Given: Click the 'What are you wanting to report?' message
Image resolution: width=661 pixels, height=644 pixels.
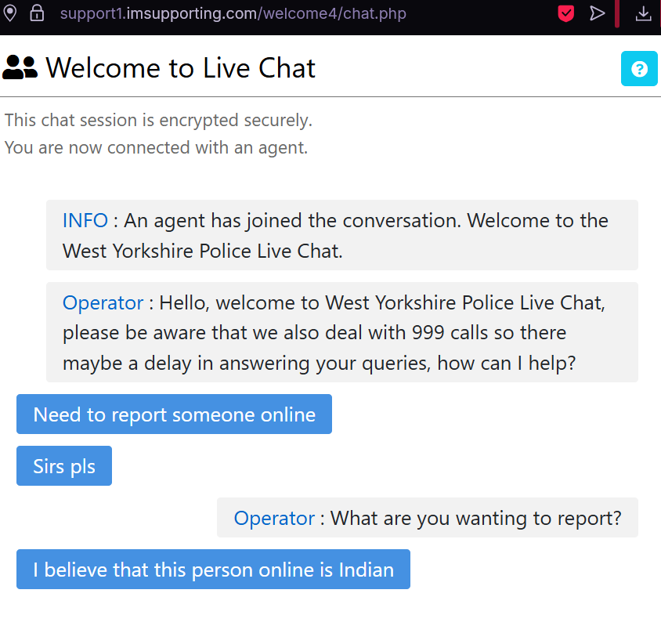Looking at the screenshot, I should coord(428,518).
